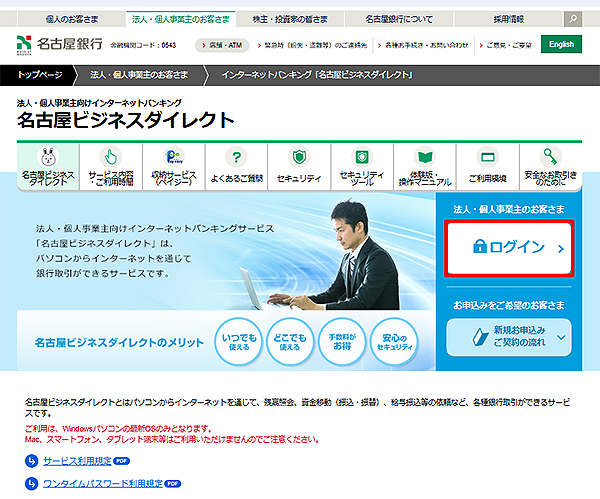
Task: Click サービス内容・ご利用時間 hand pointer icon
Action: [x=111, y=157]
